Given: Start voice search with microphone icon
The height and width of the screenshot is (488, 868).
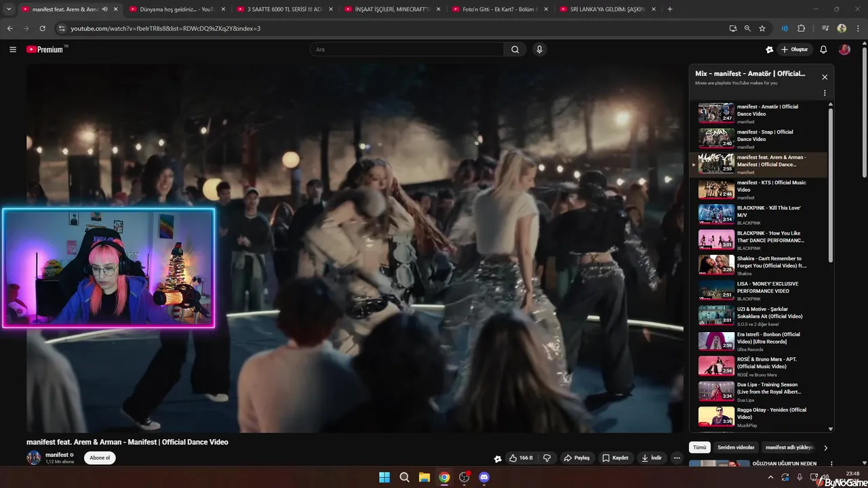Looking at the screenshot, I should pos(539,49).
